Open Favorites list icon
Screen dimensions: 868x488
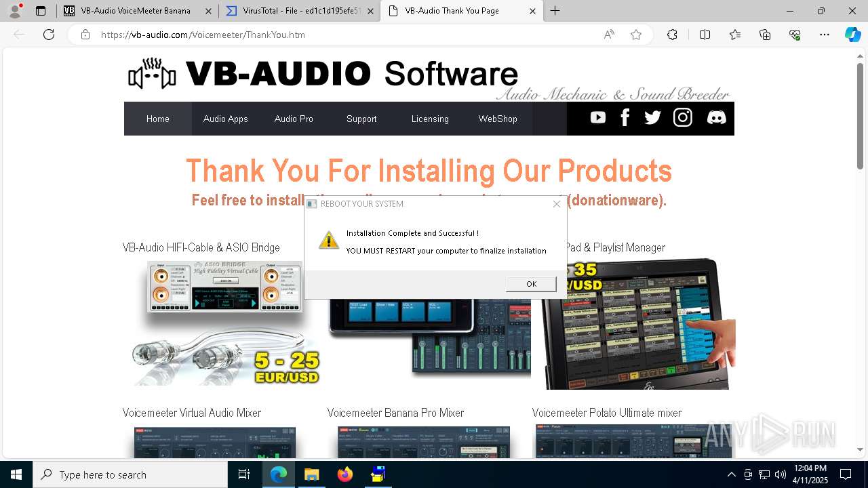click(x=735, y=35)
